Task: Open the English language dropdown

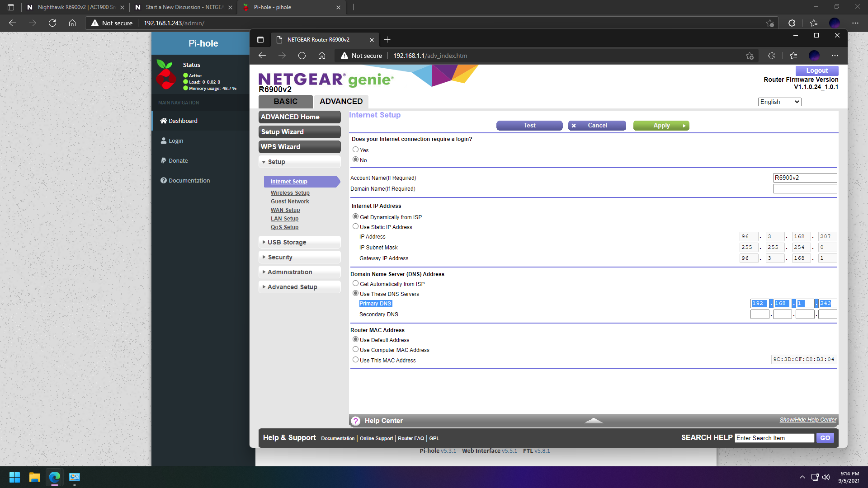Action: tap(779, 102)
